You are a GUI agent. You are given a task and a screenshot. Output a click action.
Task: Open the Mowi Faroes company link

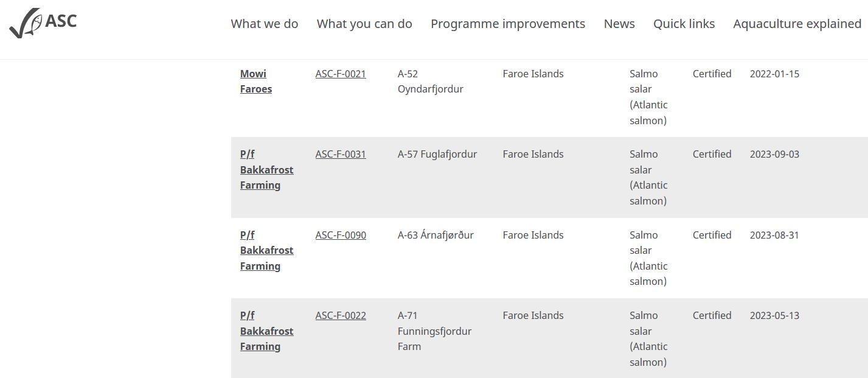coord(255,82)
